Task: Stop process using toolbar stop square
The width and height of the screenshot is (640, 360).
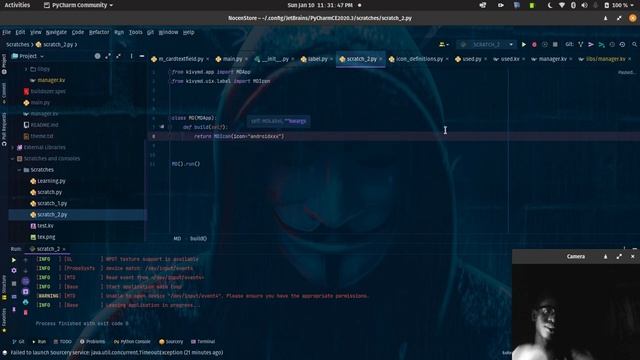Action: [555, 44]
